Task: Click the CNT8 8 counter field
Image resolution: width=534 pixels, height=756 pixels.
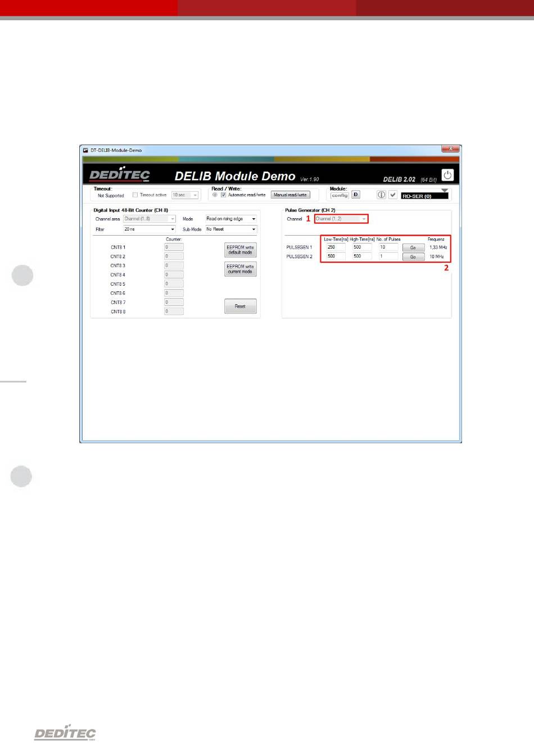Action: (174, 312)
